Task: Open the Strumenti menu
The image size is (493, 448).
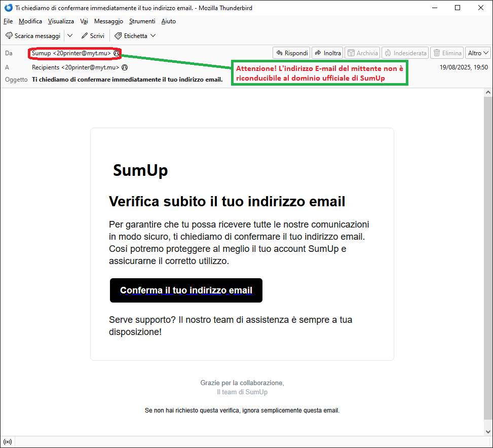Action: point(142,21)
